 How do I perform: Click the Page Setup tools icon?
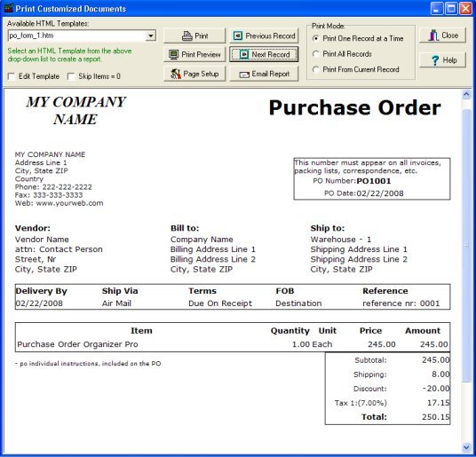tap(176, 74)
